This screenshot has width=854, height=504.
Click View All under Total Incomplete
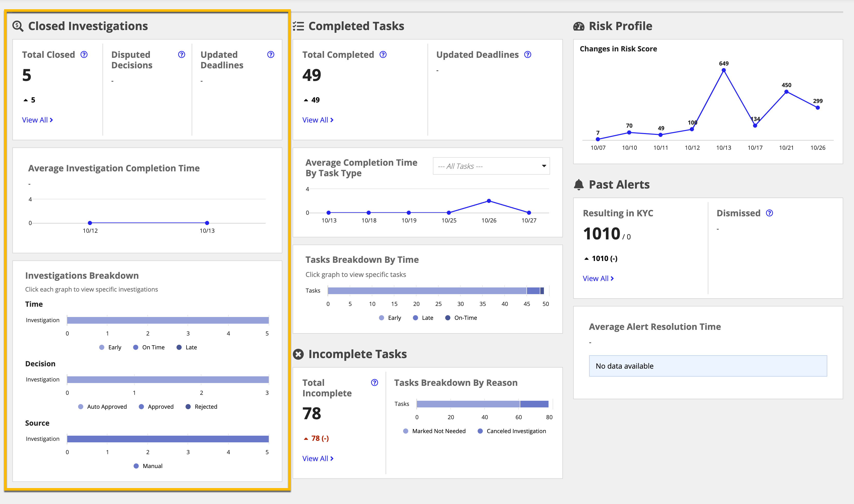(318, 459)
